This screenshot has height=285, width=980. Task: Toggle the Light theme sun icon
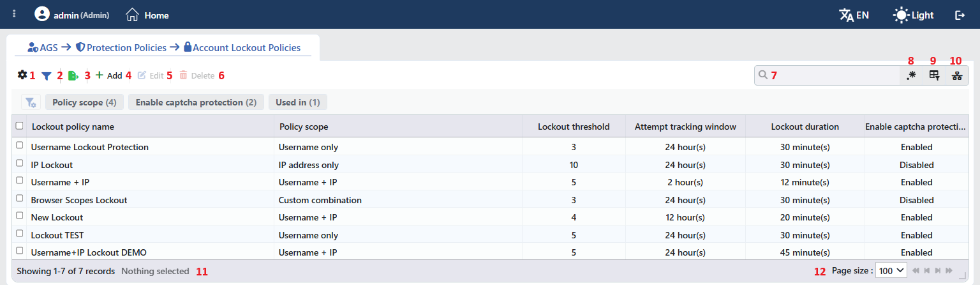pos(901,15)
